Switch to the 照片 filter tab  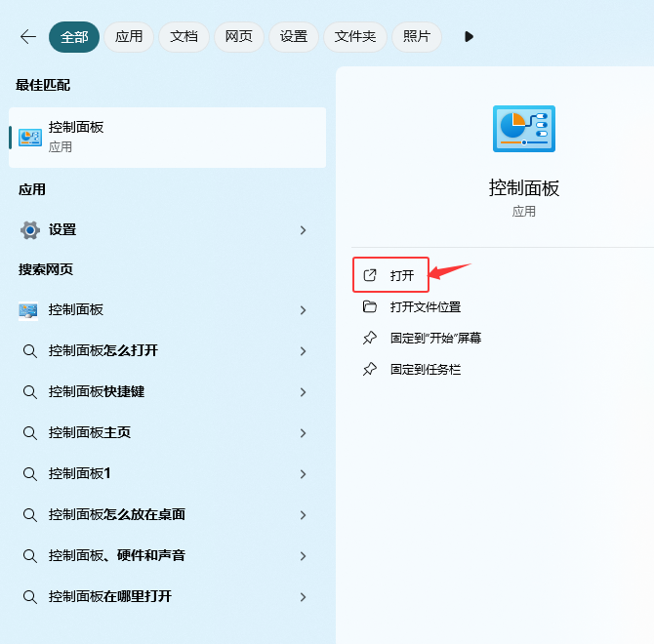coord(417,37)
